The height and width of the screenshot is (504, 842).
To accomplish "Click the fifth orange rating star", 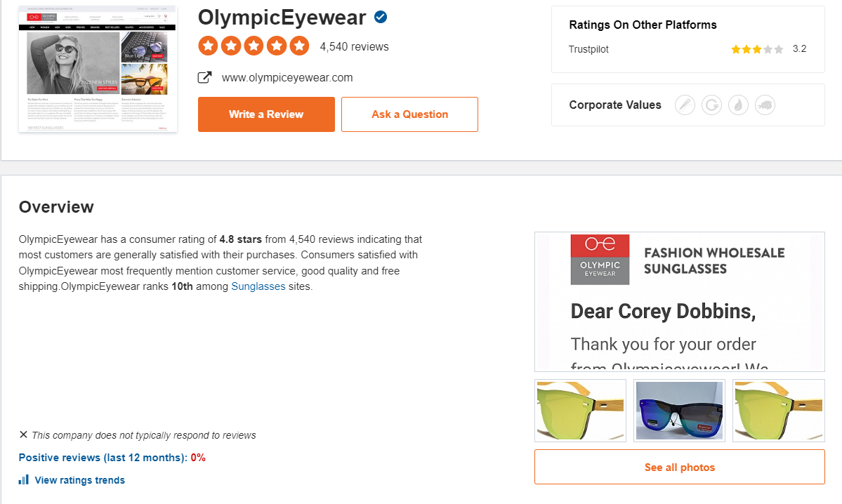I will click(x=299, y=46).
